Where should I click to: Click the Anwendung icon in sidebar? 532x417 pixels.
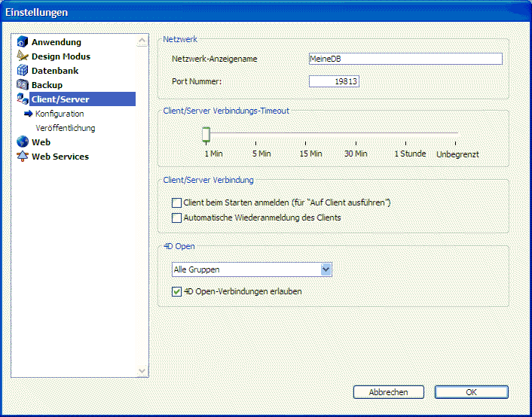coord(23,42)
